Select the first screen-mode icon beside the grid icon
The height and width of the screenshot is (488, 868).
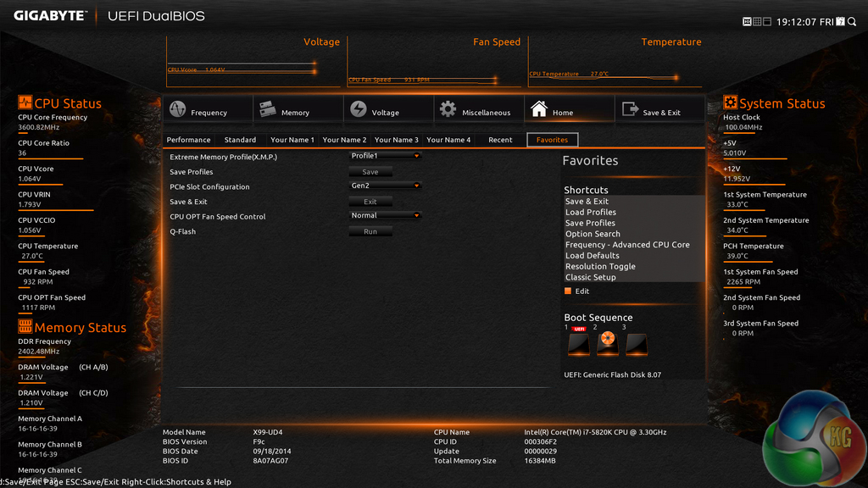pos(747,21)
